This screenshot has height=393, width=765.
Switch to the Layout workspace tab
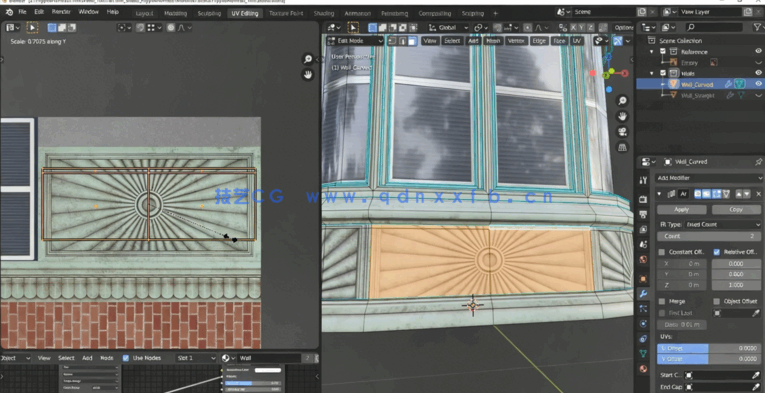coord(144,14)
